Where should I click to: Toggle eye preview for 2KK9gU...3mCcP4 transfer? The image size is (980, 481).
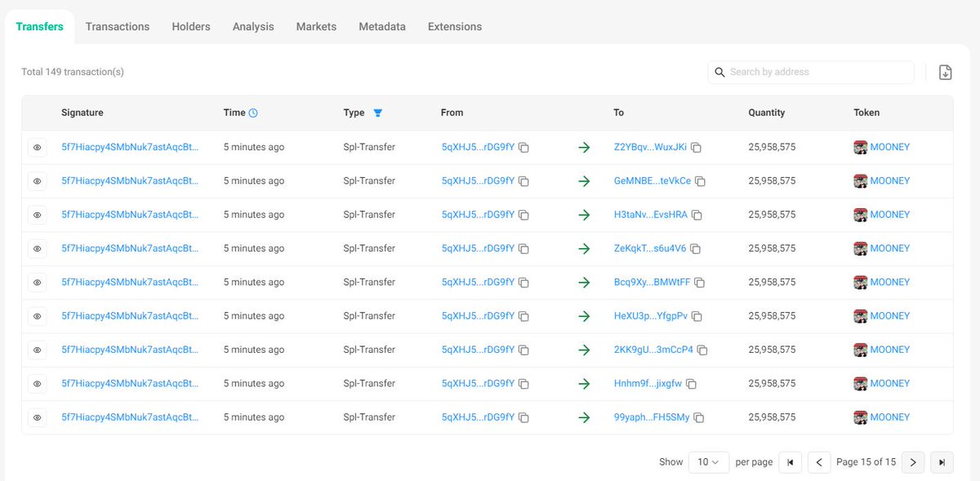tap(37, 350)
